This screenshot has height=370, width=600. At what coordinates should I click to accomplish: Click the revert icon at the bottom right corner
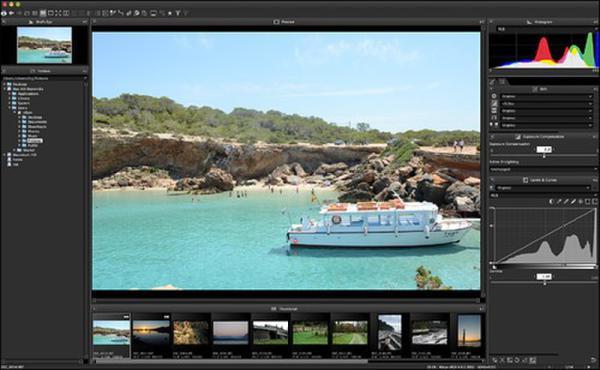coord(593,360)
